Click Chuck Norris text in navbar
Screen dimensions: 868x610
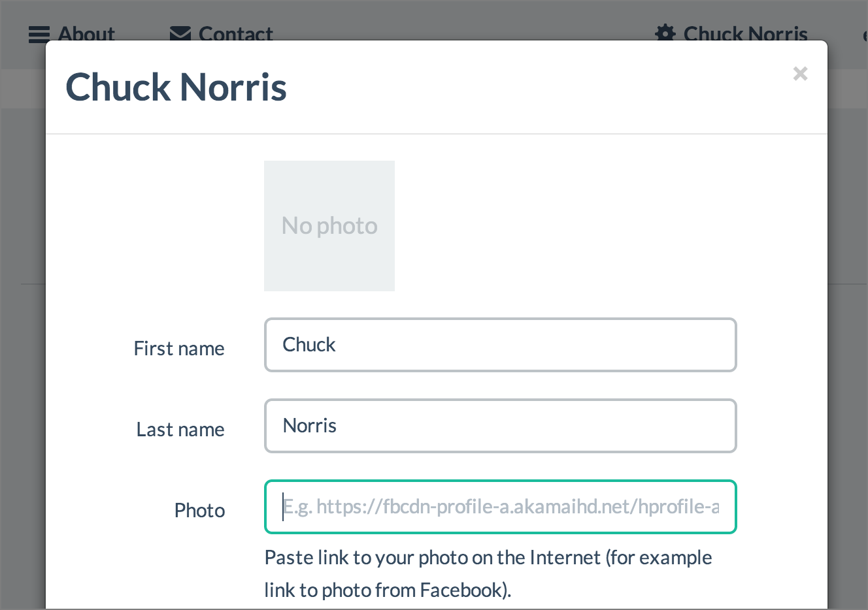pos(745,33)
